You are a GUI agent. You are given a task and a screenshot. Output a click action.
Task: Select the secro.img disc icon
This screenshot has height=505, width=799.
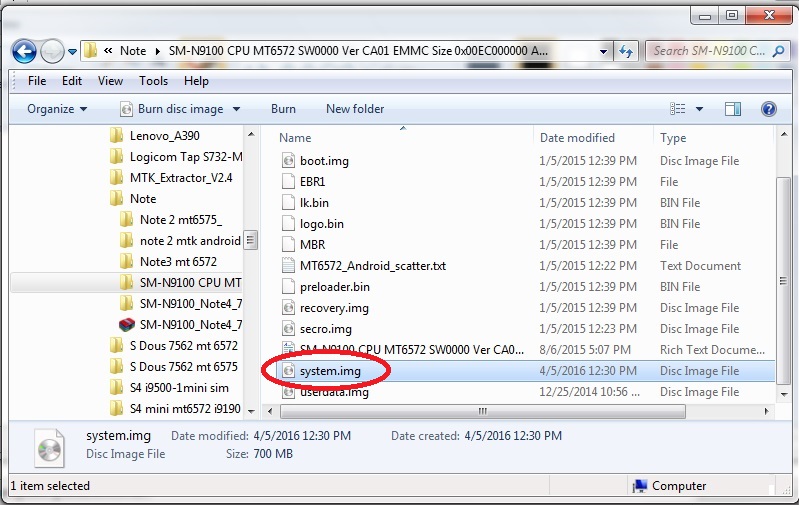coord(288,329)
